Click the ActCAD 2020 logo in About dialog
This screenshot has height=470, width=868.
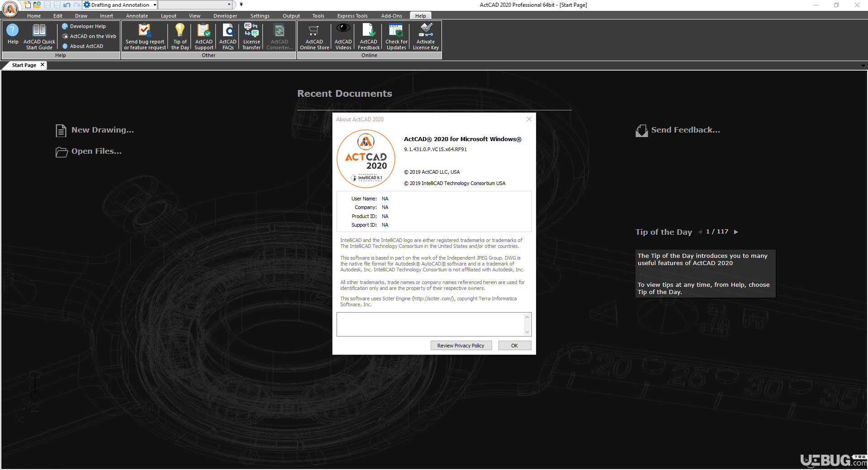coord(366,159)
